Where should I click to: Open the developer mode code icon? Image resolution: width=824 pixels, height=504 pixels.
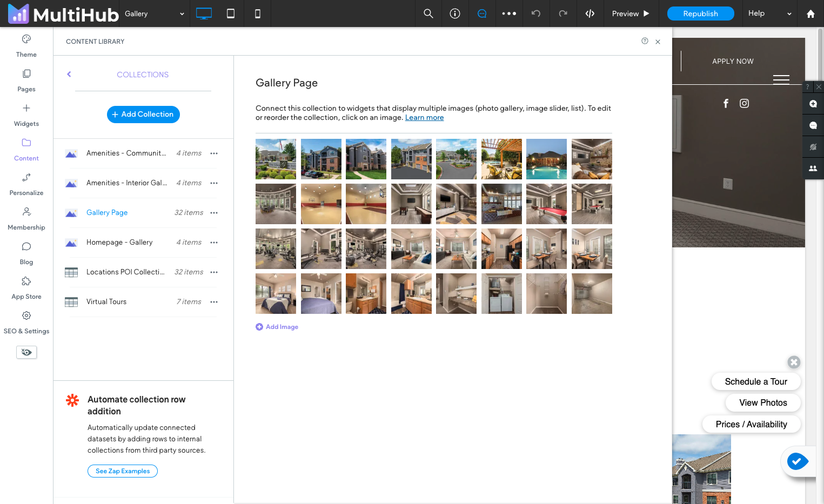point(590,14)
